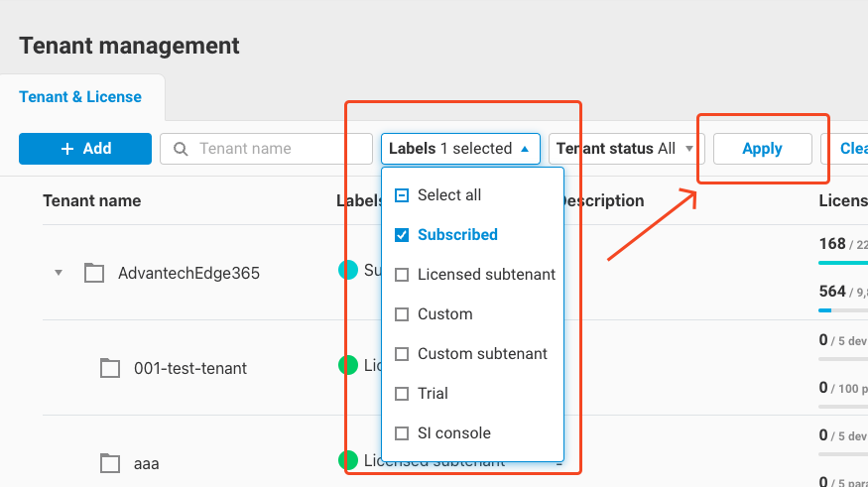The image size is (868, 487).
Task: Click the 001-test-tenant folder icon
Action: click(x=110, y=367)
